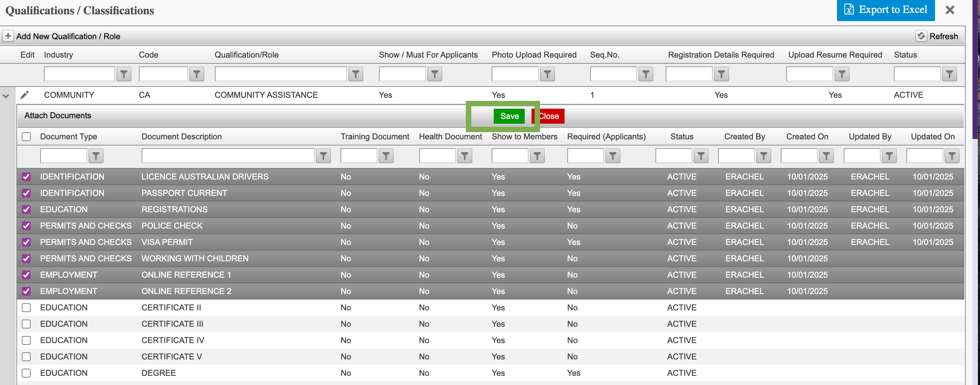
Task: Open Registration Details Required filter icon
Action: 721,74
